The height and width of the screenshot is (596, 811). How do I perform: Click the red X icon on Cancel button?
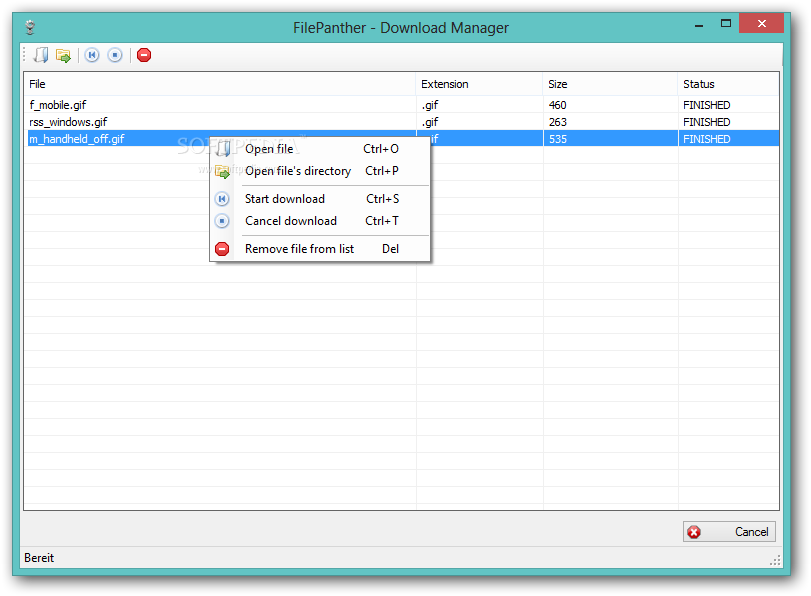click(x=694, y=532)
